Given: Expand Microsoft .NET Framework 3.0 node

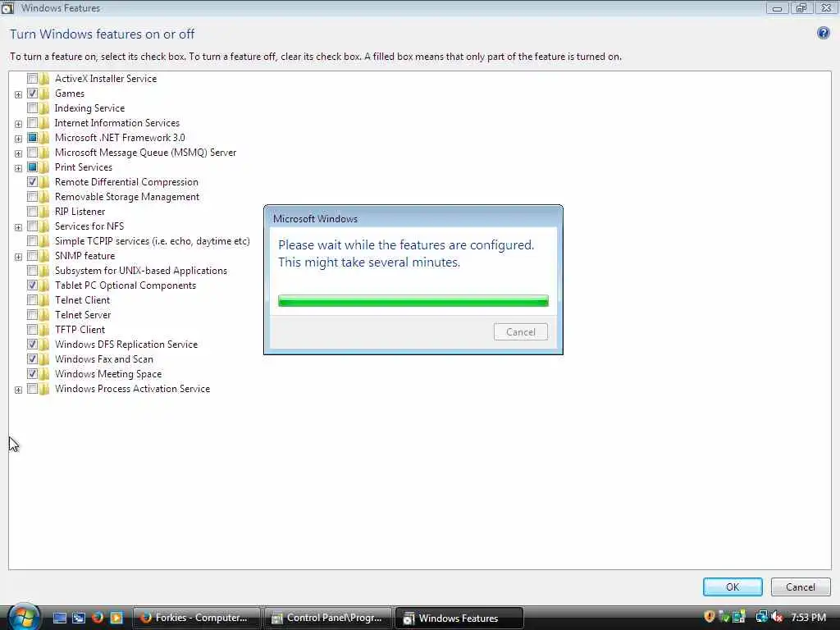Looking at the screenshot, I should point(18,139).
